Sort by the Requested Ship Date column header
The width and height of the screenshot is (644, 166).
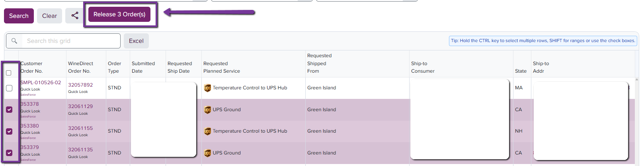click(180, 67)
